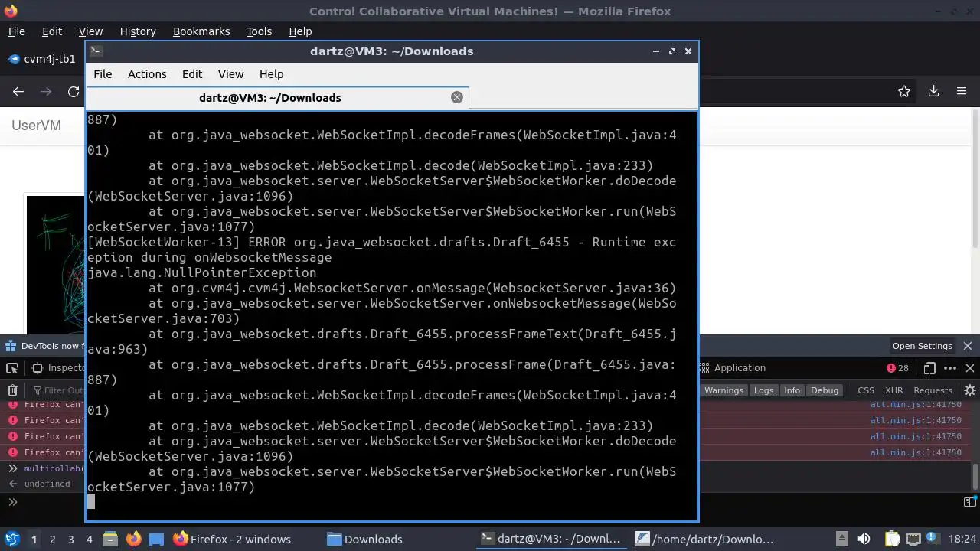Click the 28 errors badge in DevTools
This screenshot has height=551, width=980.
(x=897, y=368)
